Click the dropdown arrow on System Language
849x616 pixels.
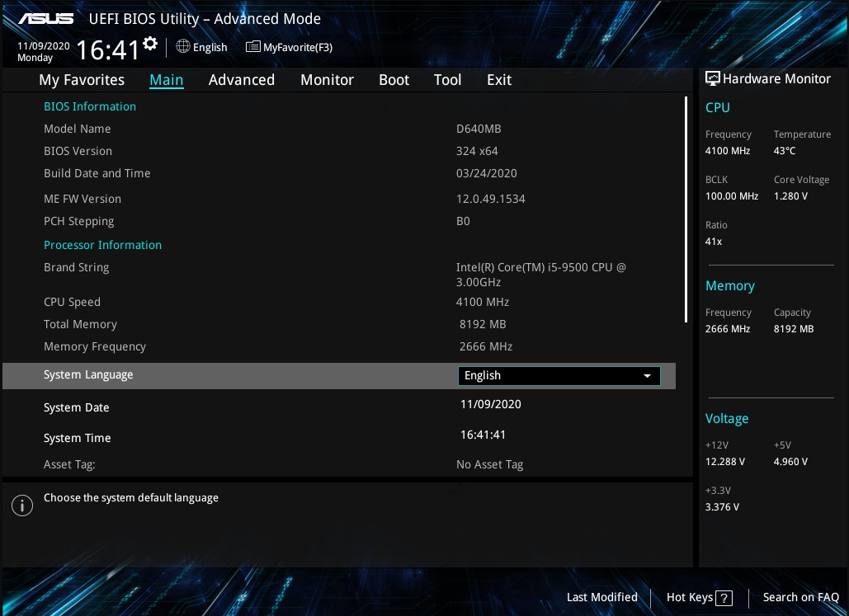pos(648,375)
